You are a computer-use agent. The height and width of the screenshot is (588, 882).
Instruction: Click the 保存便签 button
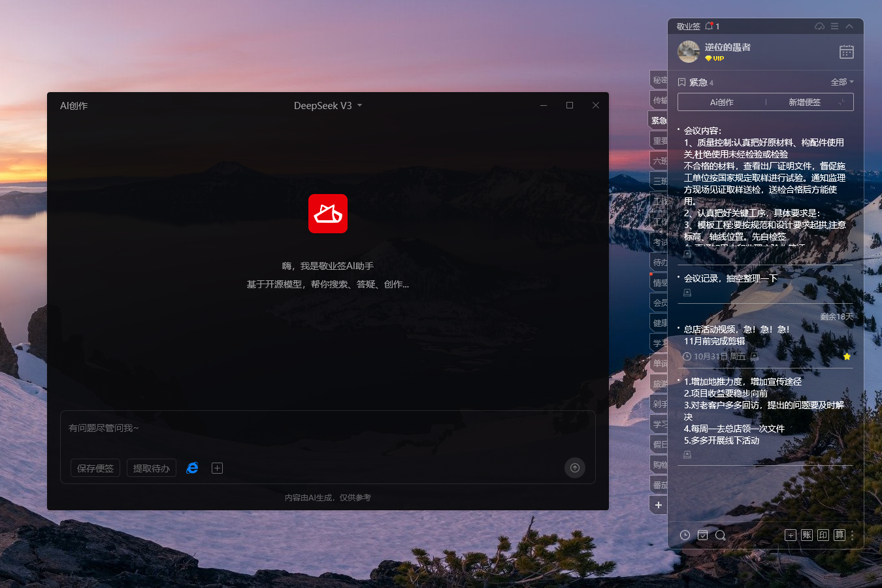(95, 468)
